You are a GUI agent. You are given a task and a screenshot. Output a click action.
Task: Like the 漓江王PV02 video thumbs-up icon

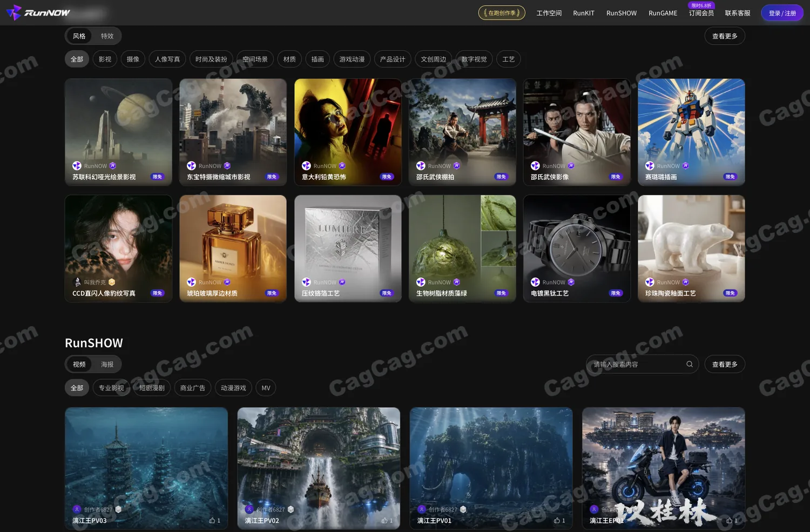click(x=384, y=521)
